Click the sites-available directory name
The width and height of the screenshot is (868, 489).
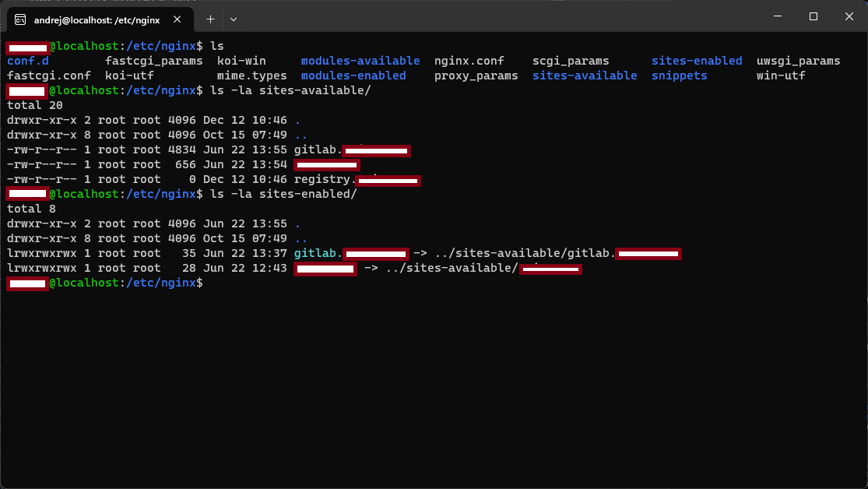[585, 76]
